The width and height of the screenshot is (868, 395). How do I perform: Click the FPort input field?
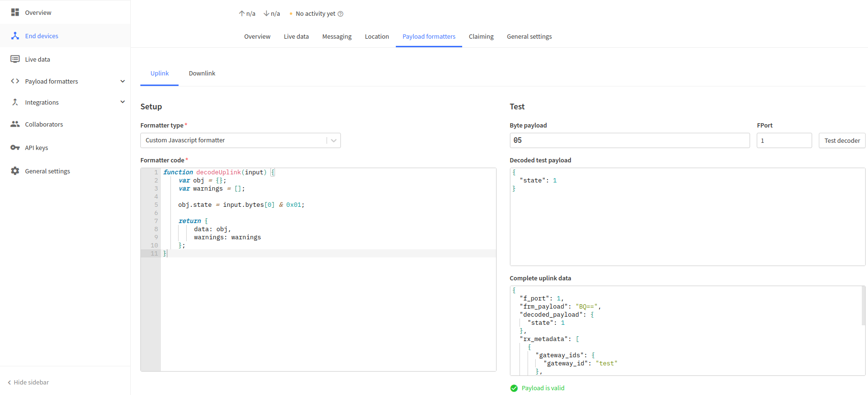[x=784, y=140]
